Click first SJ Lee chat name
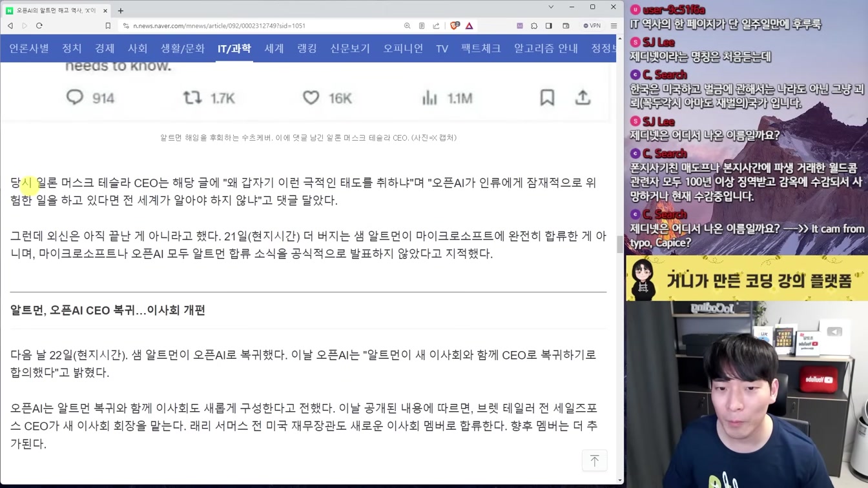Screen dimensions: 868x488 click(659, 43)
